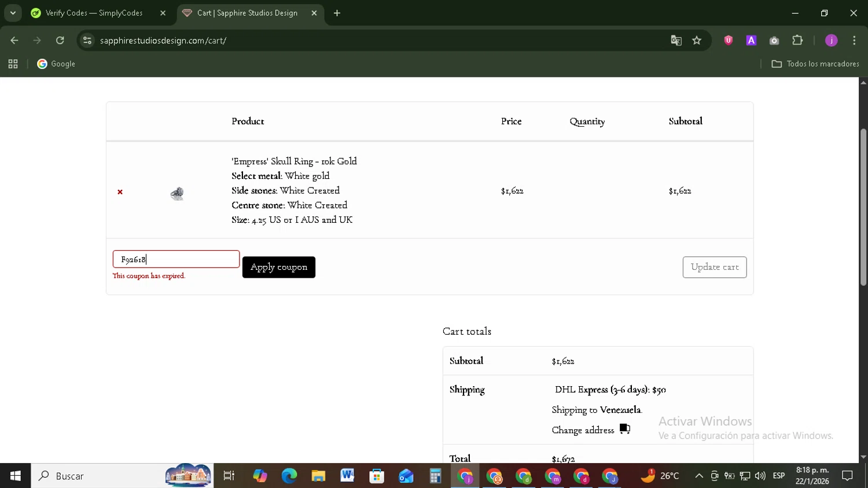Open Calculator from the taskbar

[x=435, y=476]
